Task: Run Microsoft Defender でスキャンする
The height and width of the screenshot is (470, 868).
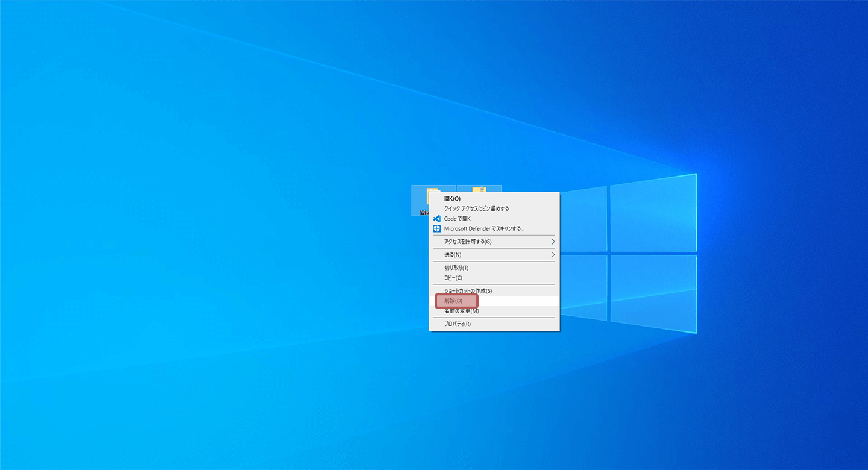Action: tap(484, 229)
